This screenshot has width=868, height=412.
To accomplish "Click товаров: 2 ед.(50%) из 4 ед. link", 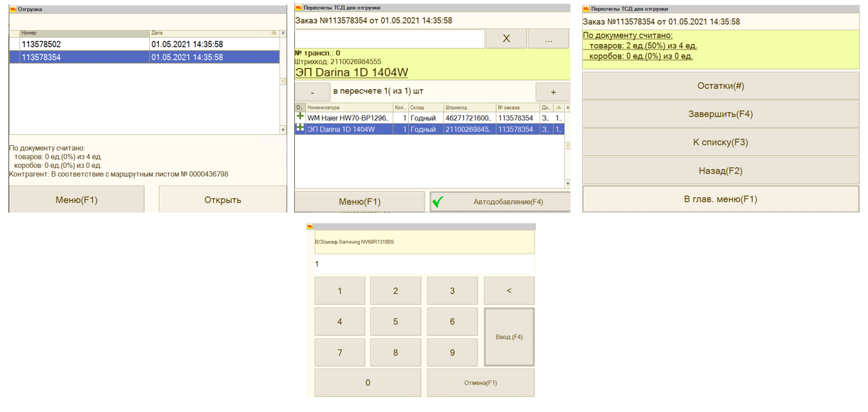I will (643, 45).
